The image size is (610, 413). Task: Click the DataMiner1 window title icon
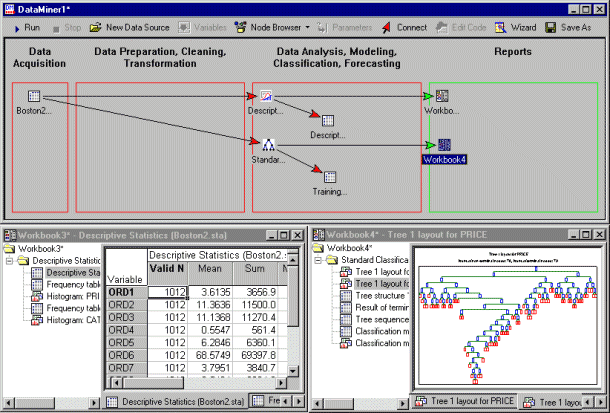click(x=10, y=9)
